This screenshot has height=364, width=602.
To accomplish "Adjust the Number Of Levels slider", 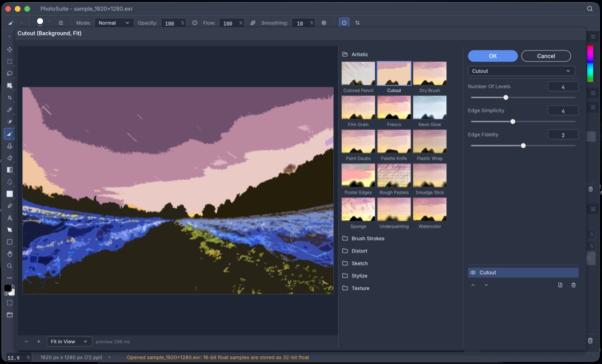I will pyautogui.click(x=506, y=97).
